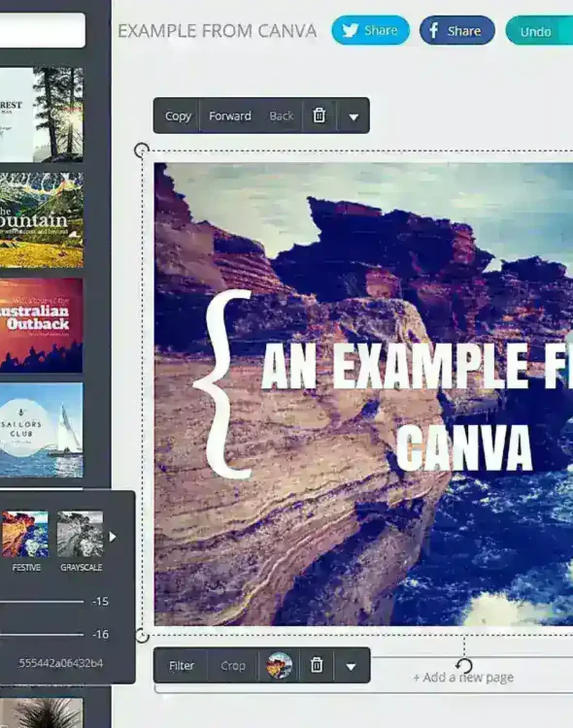This screenshot has width=573, height=728.
Task: Click the search field in sidebar
Action: click(43, 30)
